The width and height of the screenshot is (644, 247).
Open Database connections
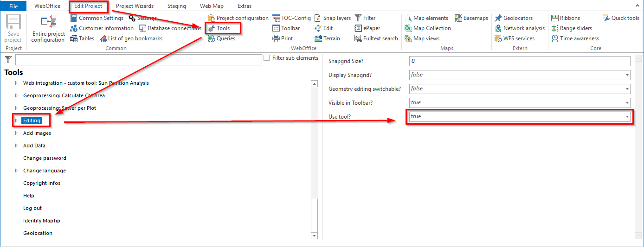[x=170, y=28]
